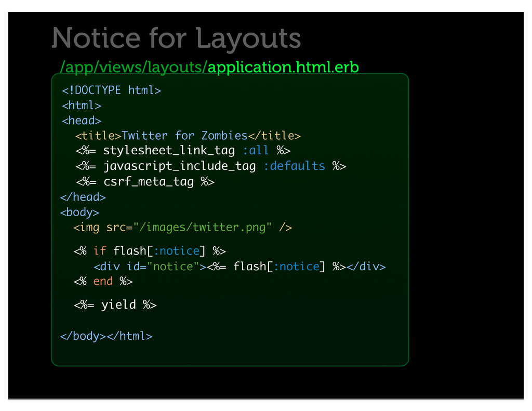The image size is (532, 411).
Task: Click the 'if flash[:notice]' line
Action: pyautogui.click(x=150, y=251)
